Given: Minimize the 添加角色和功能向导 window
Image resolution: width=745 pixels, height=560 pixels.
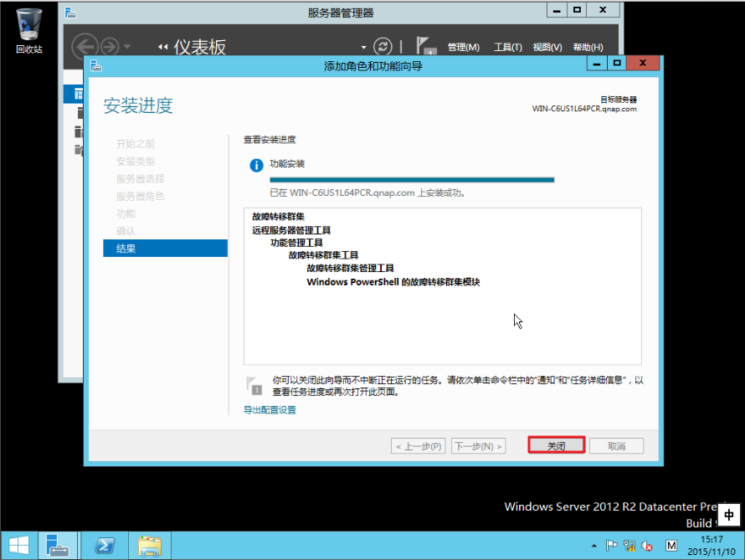Looking at the screenshot, I should pyautogui.click(x=597, y=63).
